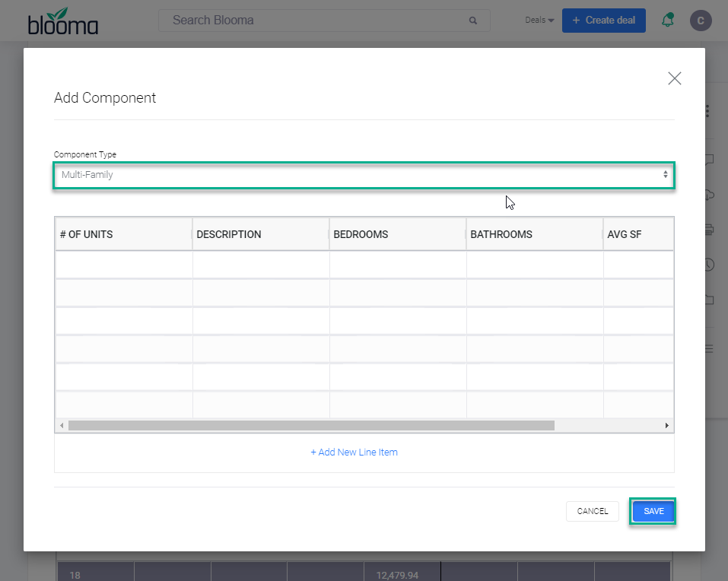Click the BATHROOMS column header
The image size is (728, 581).
pyautogui.click(x=534, y=234)
